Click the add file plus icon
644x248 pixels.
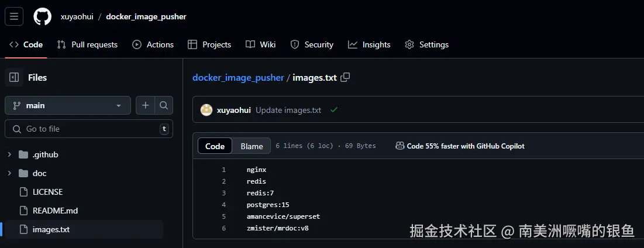(145, 105)
